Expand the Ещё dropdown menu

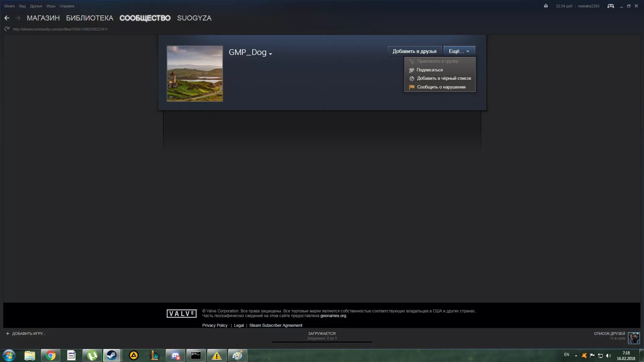tap(459, 51)
